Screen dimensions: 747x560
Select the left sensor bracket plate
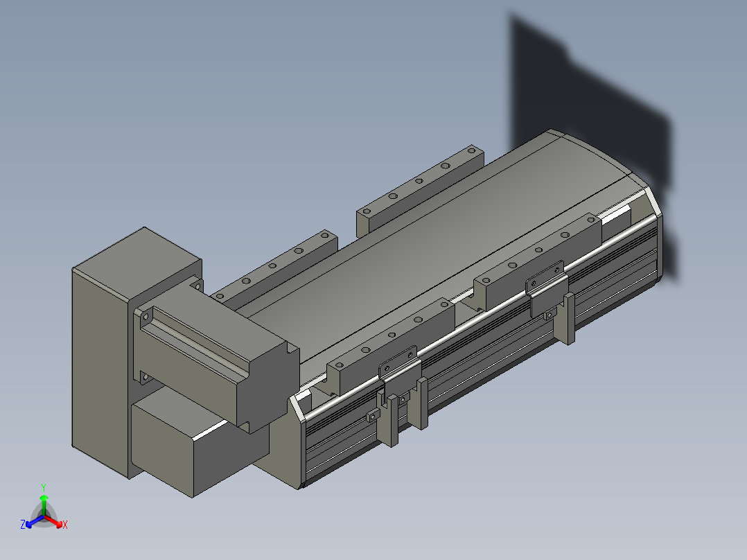point(399,365)
